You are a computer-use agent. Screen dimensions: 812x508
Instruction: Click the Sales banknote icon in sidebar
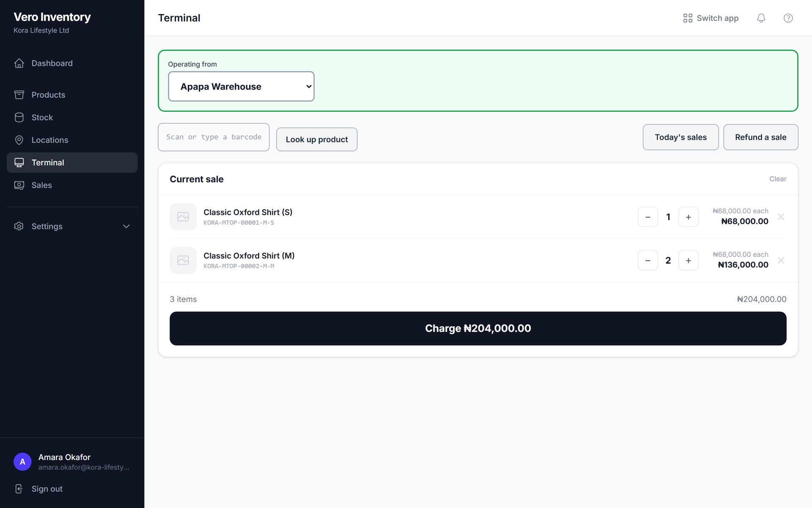pyautogui.click(x=19, y=185)
